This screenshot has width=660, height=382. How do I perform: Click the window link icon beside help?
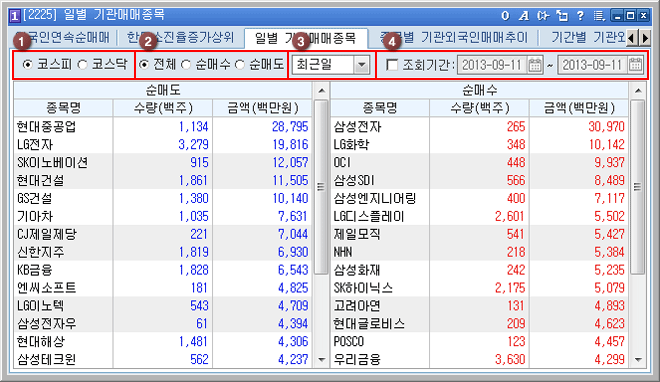[x=562, y=16]
